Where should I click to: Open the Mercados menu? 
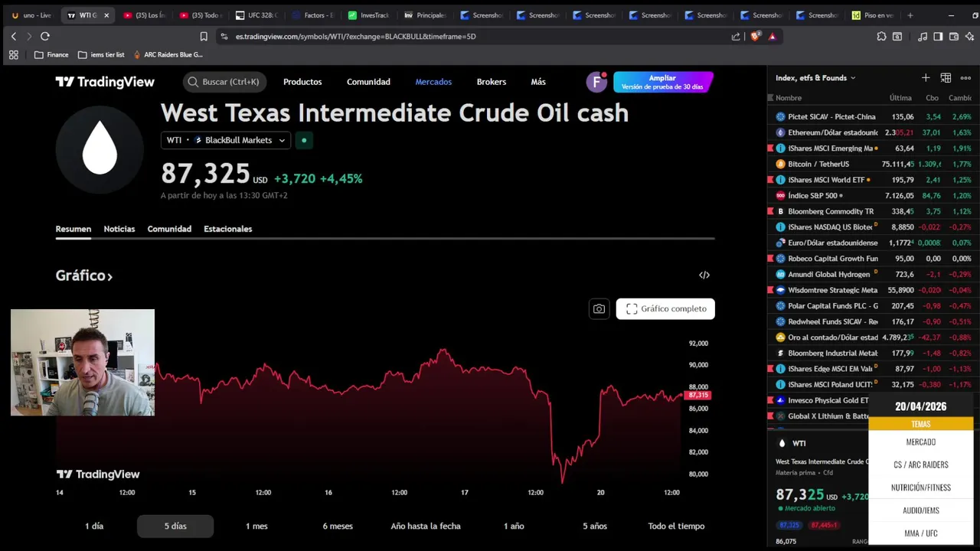pyautogui.click(x=433, y=82)
